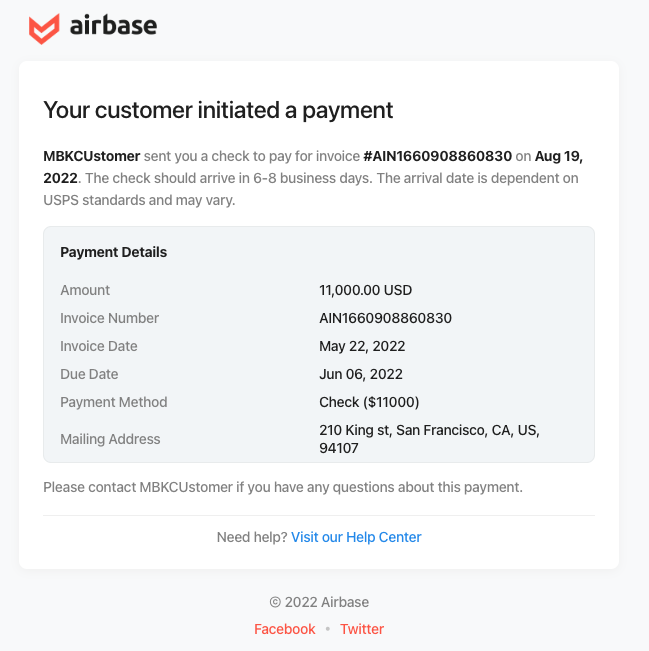The width and height of the screenshot is (649, 651).
Task: Click the bold invoice number #AIN1660908860830
Action: pos(437,156)
